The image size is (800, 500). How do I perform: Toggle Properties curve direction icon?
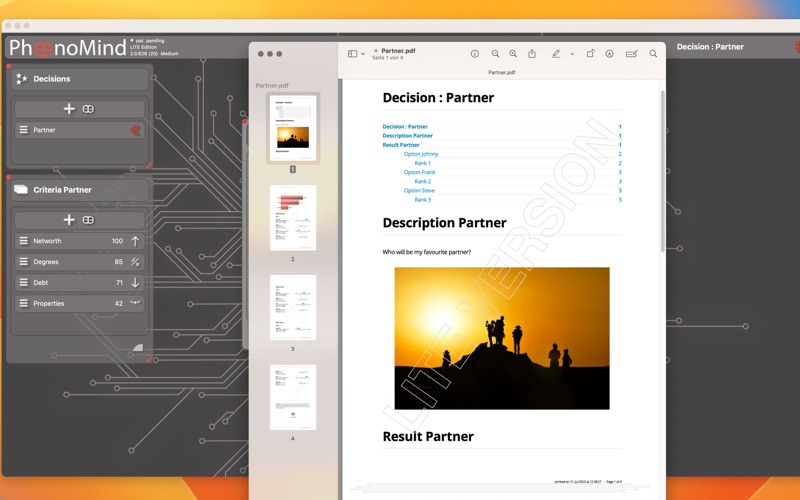tap(135, 303)
